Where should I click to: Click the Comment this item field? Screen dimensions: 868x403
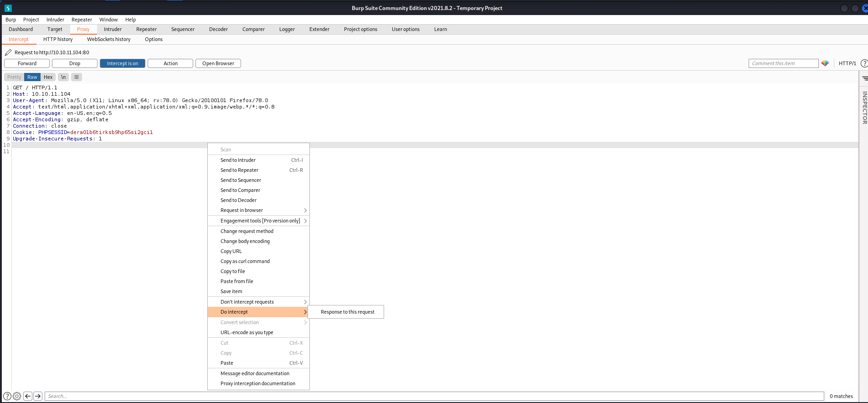[783, 63]
